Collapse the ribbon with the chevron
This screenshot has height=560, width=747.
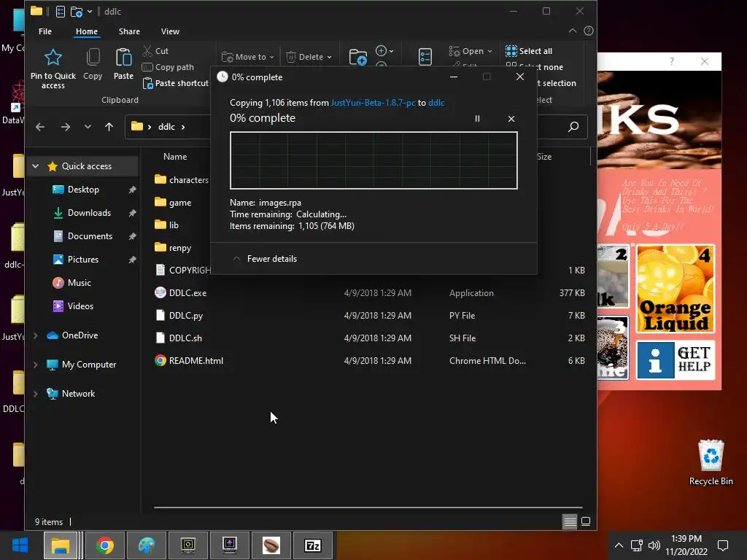(x=573, y=31)
